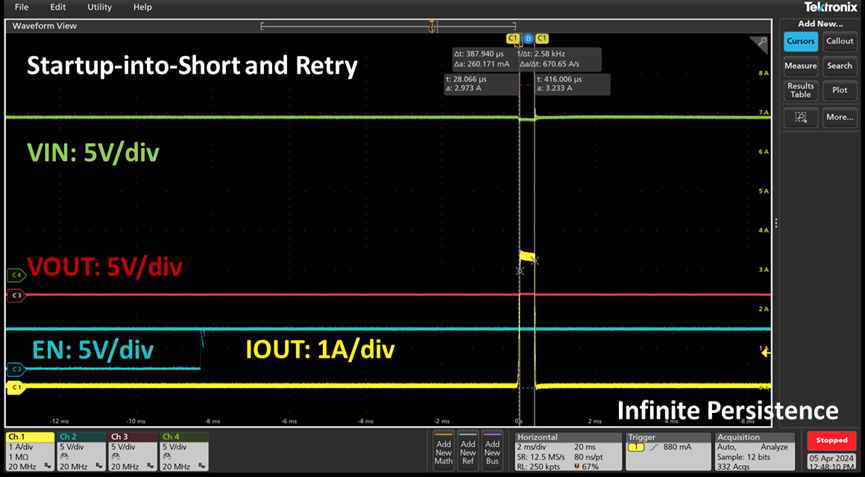The image size is (865, 477).
Task: Click the Add New Ref button
Action: click(467, 450)
